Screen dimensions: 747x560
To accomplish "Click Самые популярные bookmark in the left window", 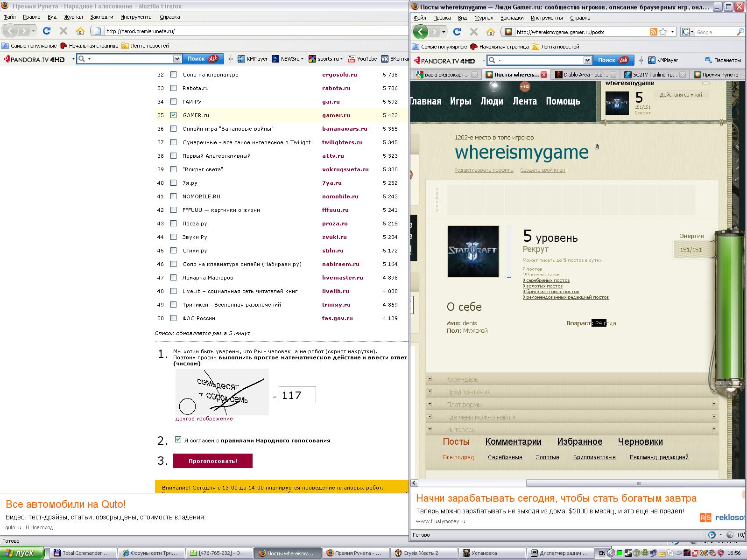I will click(x=29, y=46).
